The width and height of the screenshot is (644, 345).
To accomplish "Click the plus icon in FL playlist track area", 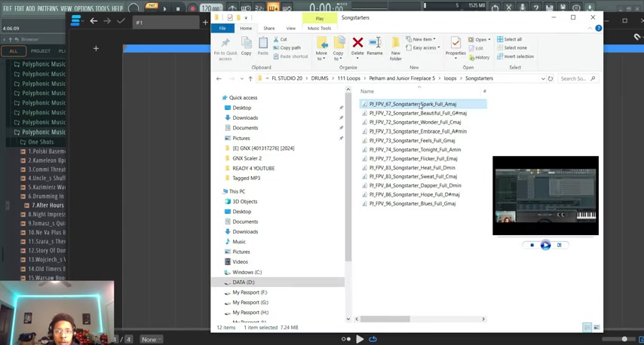I will [96, 48].
